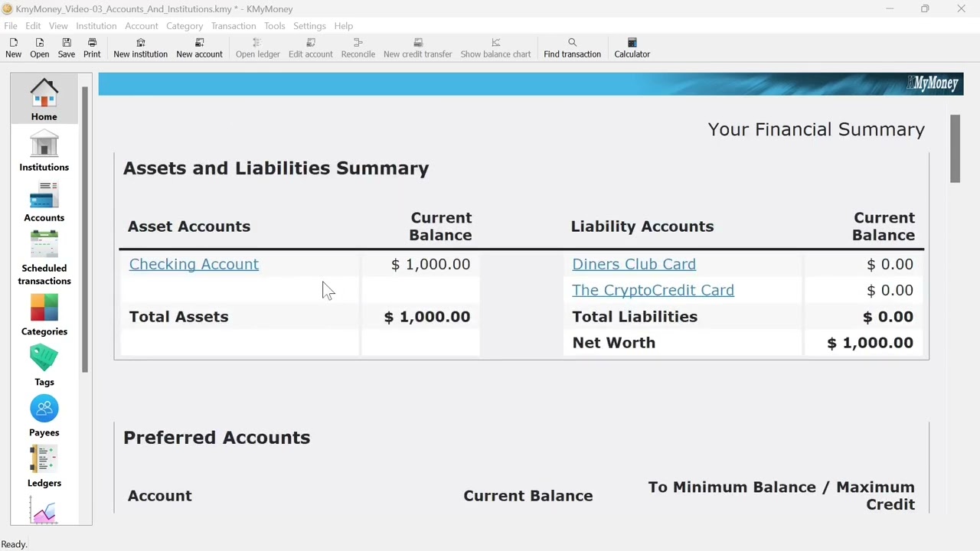
Task: Open the Account menu
Action: point(142,26)
